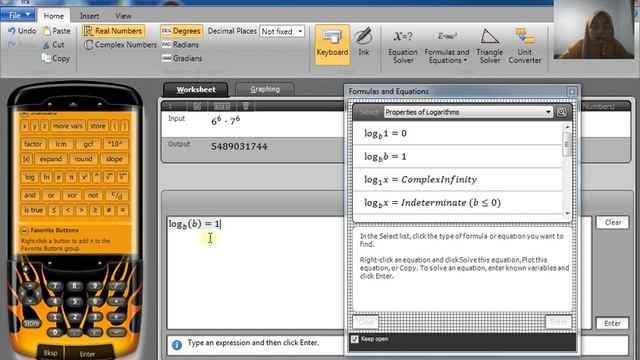Click the Cut scissors icon

(47, 45)
